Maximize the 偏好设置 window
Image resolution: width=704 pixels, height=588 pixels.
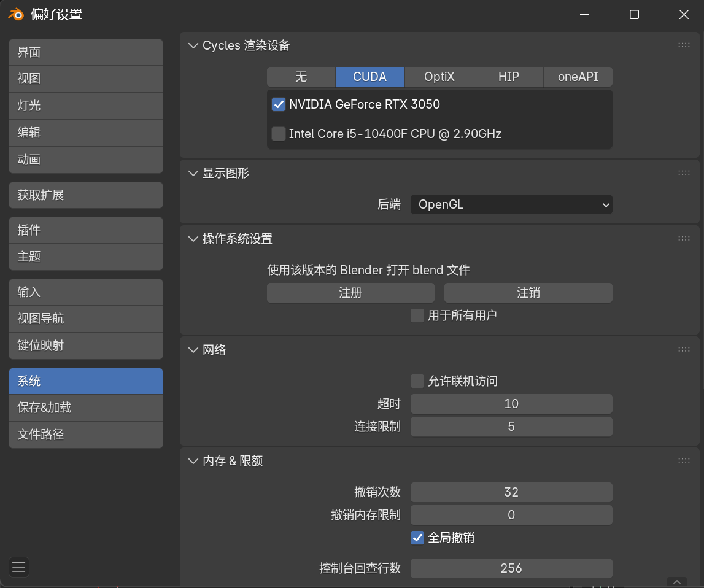pos(635,14)
